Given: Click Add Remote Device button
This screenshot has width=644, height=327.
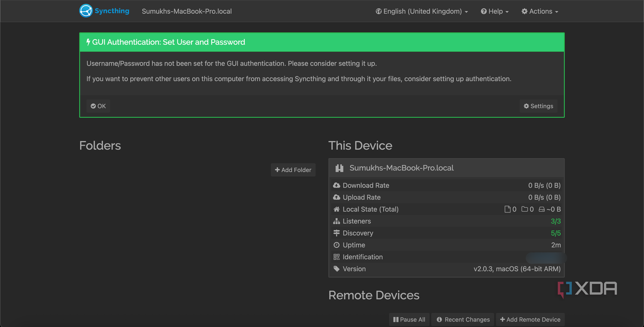Looking at the screenshot, I should tap(530, 319).
